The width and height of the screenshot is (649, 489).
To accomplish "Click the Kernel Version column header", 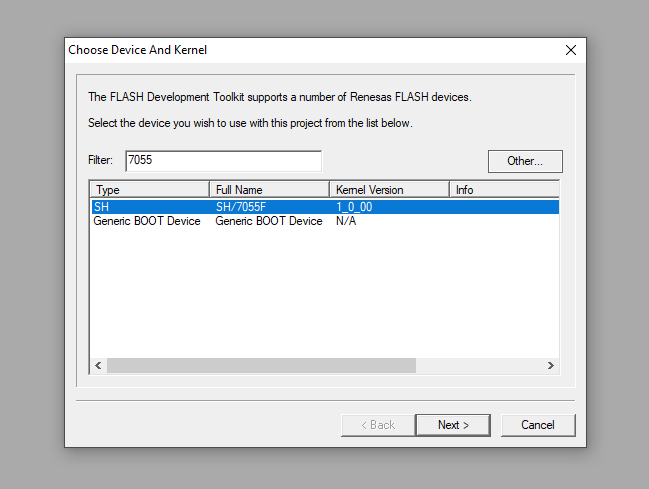I will click(x=389, y=190).
